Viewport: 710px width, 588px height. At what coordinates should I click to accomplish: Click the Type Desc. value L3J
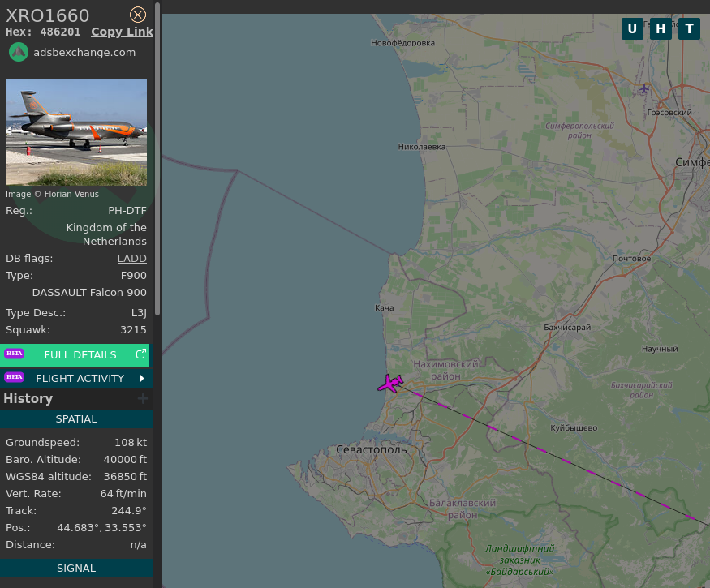[139, 313]
